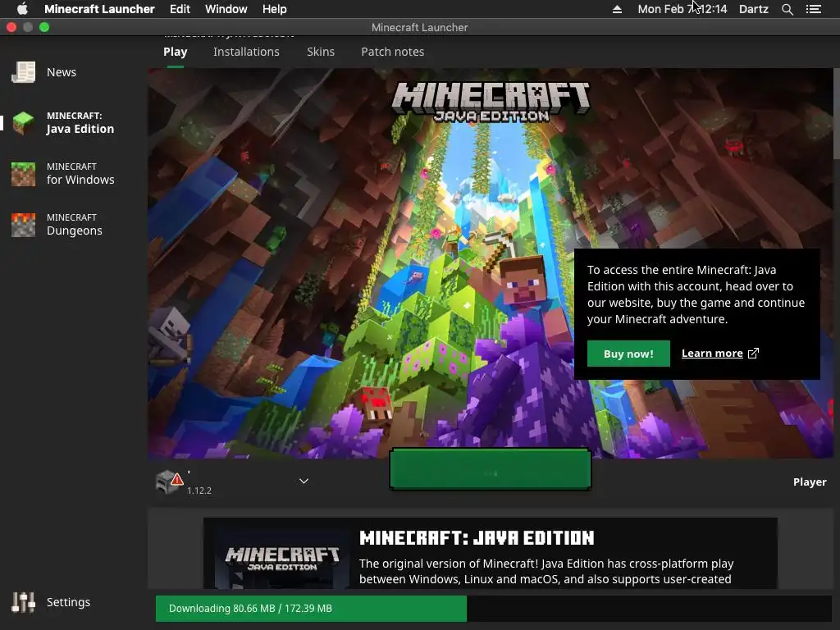Click the 1.12.2 version text
This screenshot has height=630, width=840.
pos(199,491)
